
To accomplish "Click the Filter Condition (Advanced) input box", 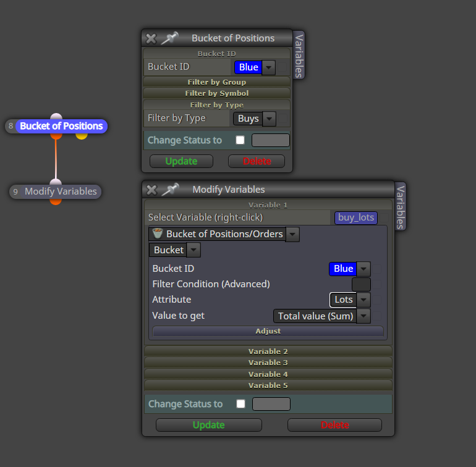I will 361,284.
